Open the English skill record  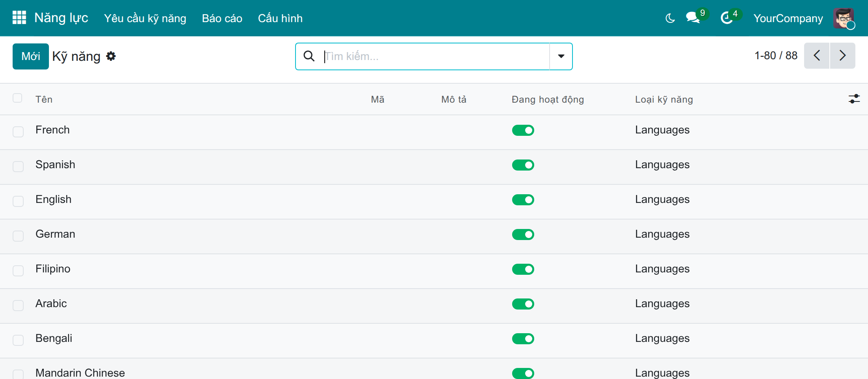[53, 199]
